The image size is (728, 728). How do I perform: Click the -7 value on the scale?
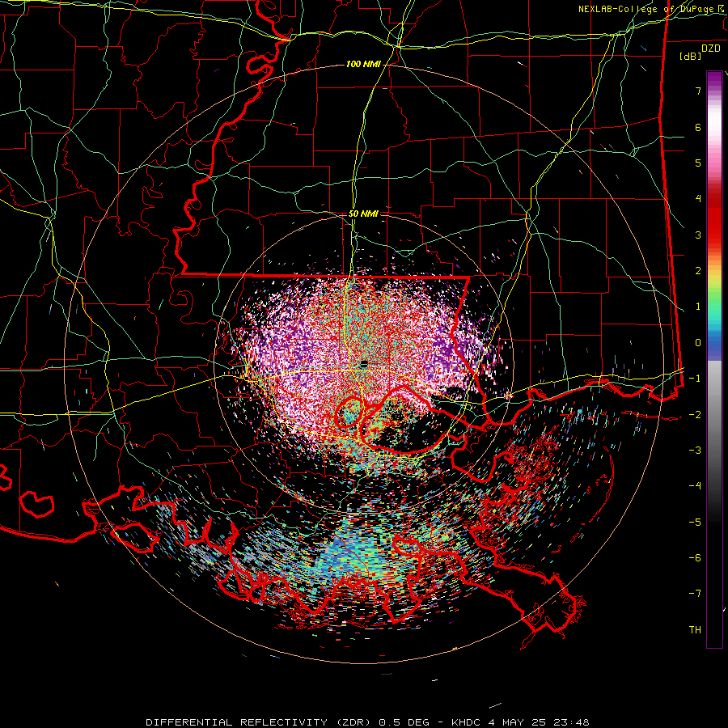click(695, 594)
